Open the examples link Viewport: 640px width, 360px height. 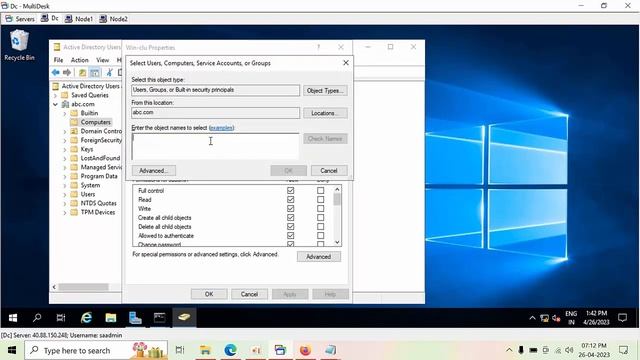tap(221, 128)
